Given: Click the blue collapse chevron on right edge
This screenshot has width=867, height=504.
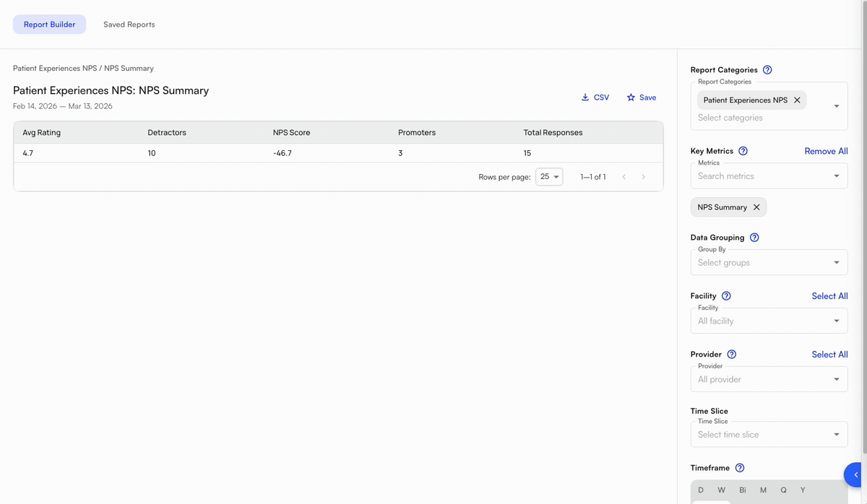Looking at the screenshot, I should click(x=857, y=474).
